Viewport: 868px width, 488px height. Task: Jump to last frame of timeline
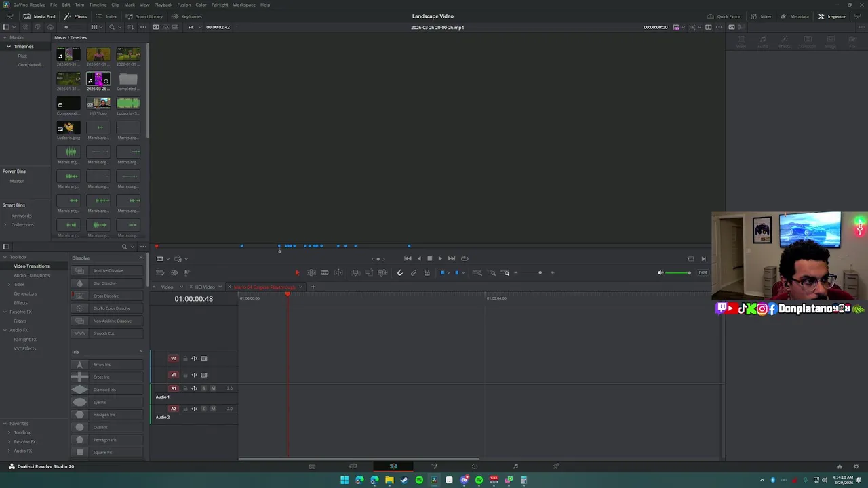coord(452,258)
